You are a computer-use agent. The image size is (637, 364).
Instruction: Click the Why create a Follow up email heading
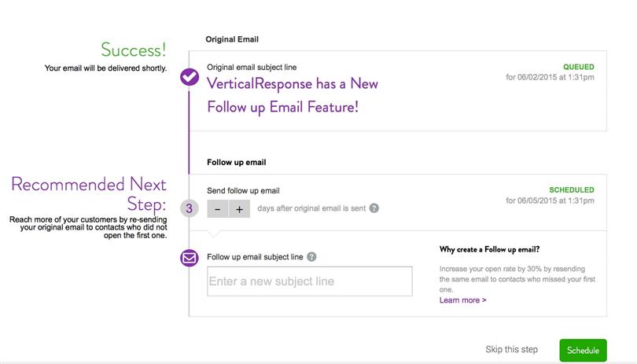tap(489, 249)
